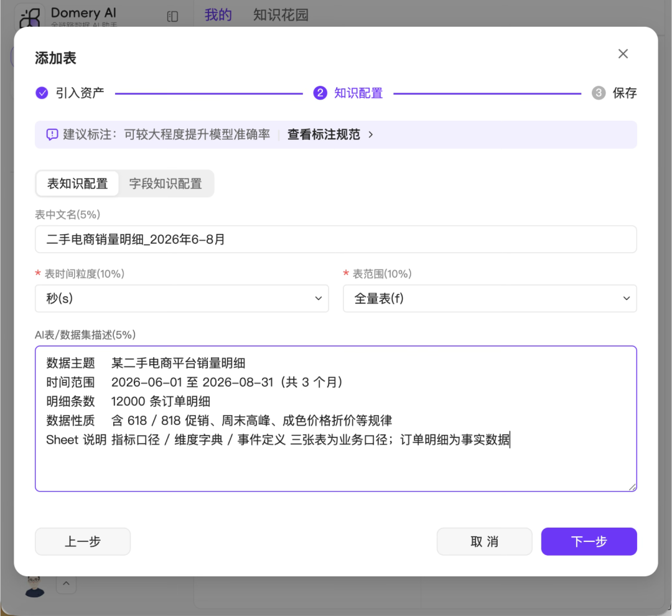Click the 引入资产 completed step checkmark

click(42, 93)
